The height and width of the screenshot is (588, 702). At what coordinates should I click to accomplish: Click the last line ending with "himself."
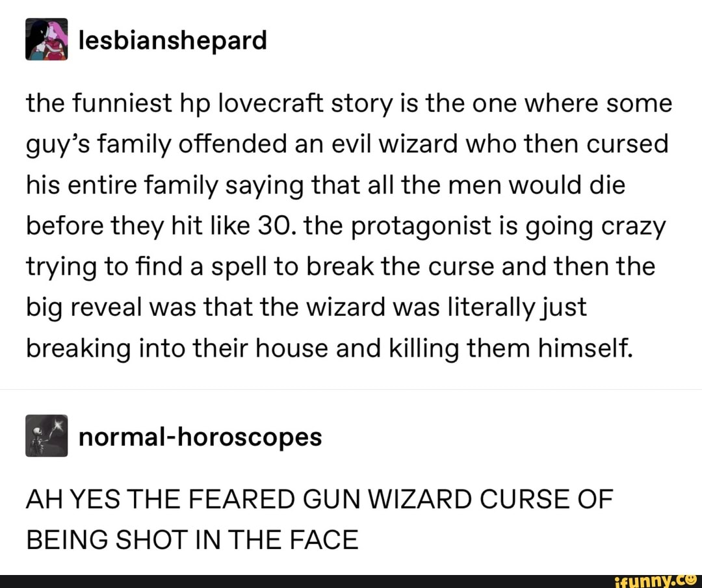pyautogui.click(x=330, y=349)
